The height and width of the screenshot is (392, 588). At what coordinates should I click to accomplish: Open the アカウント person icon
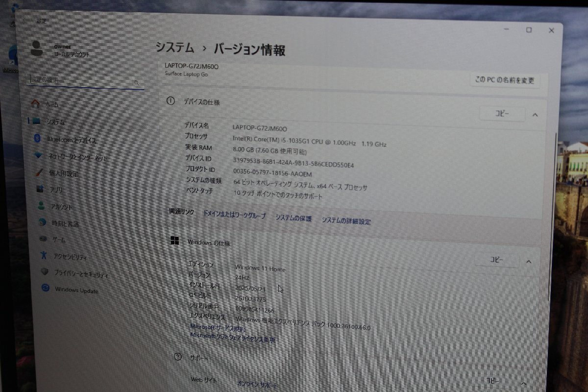click(42, 206)
